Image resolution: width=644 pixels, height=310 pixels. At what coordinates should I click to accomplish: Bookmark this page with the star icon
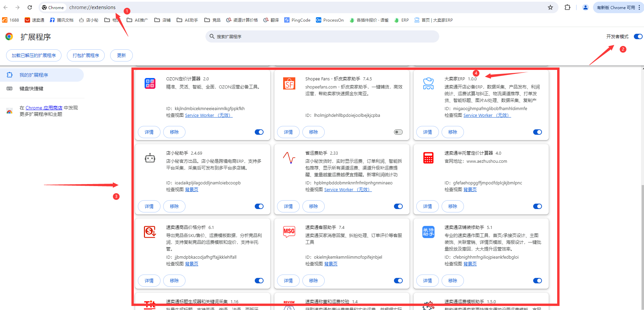point(550,7)
